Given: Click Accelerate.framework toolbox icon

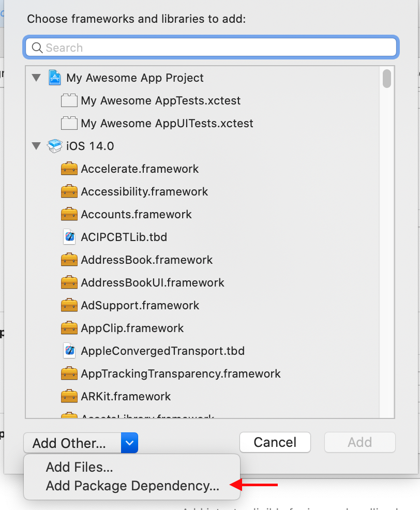Looking at the screenshot, I should [69, 169].
